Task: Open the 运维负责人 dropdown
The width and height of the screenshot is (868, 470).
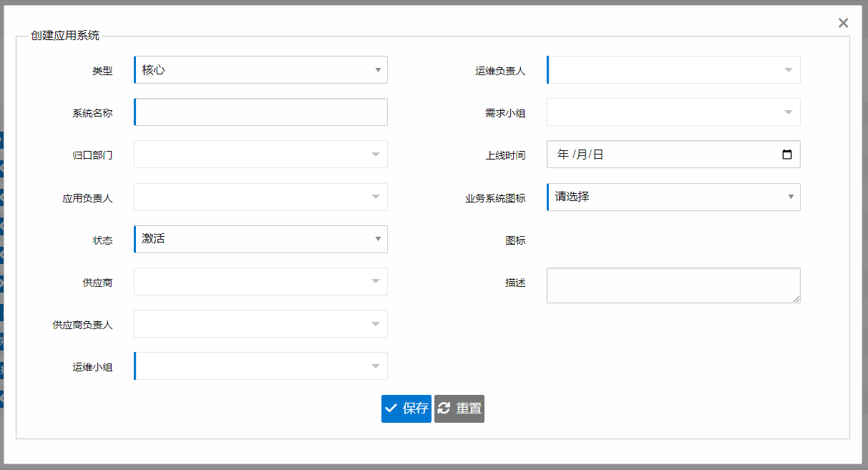Action: coord(673,70)
